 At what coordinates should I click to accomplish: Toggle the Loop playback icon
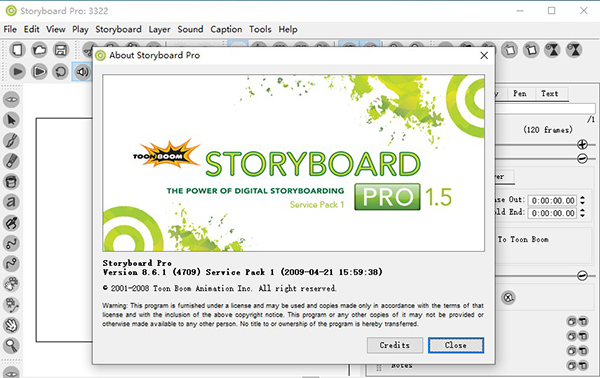[x=61, y=72]
